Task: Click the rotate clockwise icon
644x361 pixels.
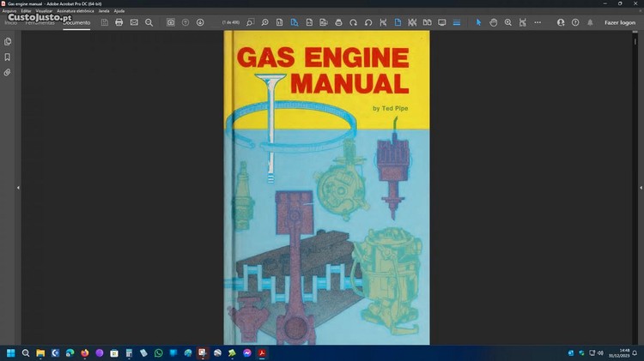Action: point(353,22)
